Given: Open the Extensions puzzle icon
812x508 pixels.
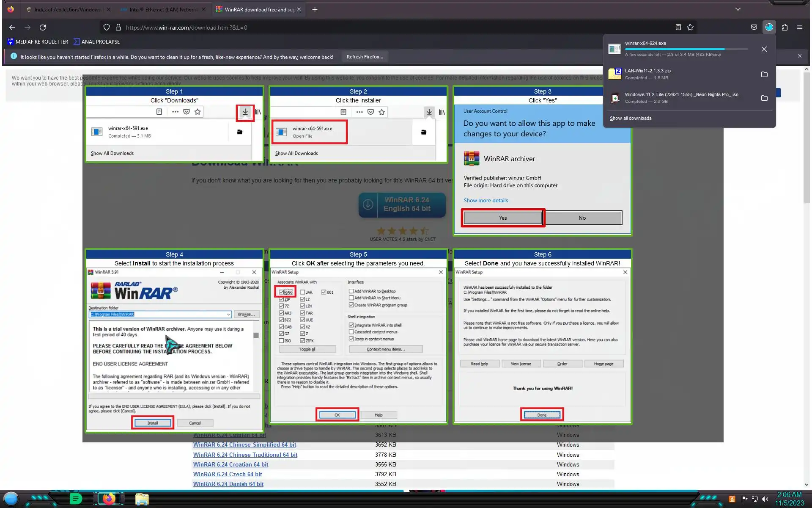Looking at the screenshot, I should [x=785, y=27].
